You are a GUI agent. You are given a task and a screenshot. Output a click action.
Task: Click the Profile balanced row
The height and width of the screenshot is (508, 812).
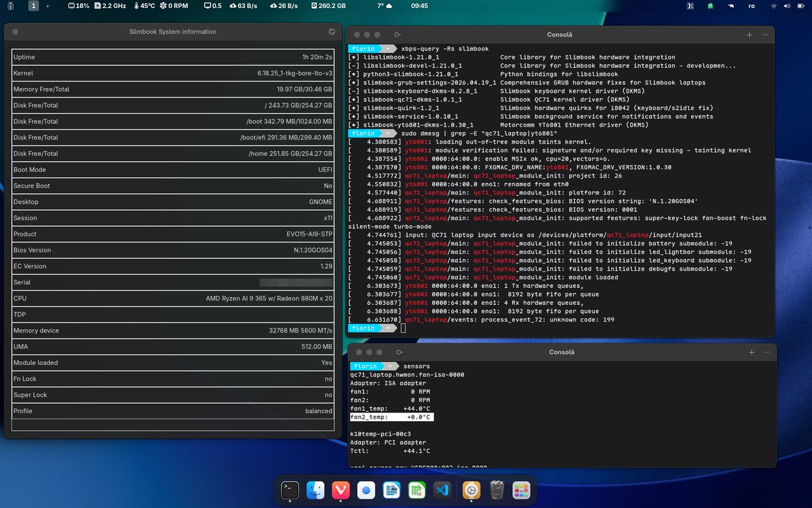173,411
